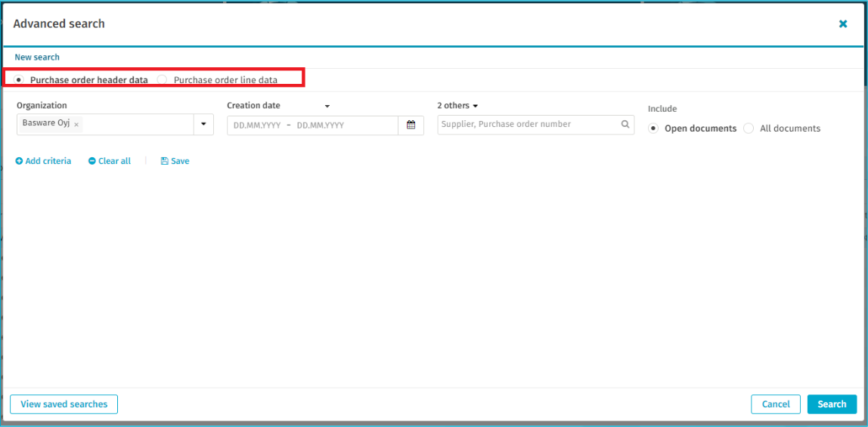Open View saved searches
The image size is (868, 427).
pos(64,404)
